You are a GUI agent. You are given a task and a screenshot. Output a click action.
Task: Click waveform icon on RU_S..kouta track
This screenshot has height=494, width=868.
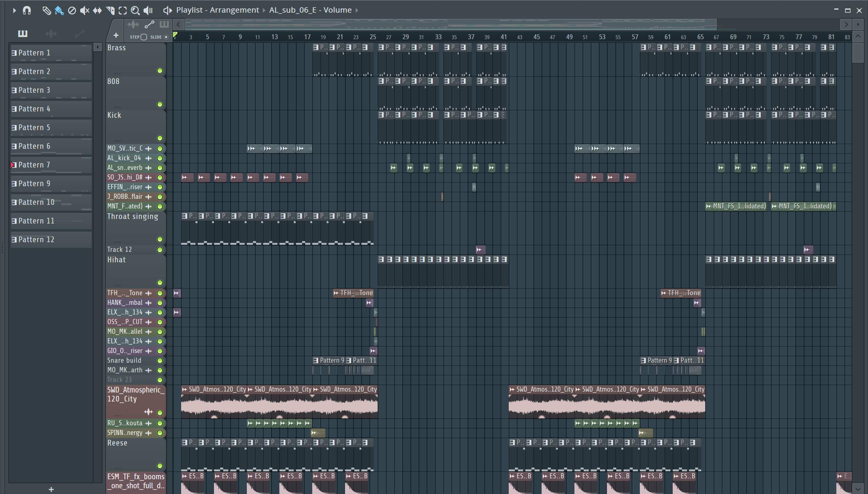[x=148, y=423]
